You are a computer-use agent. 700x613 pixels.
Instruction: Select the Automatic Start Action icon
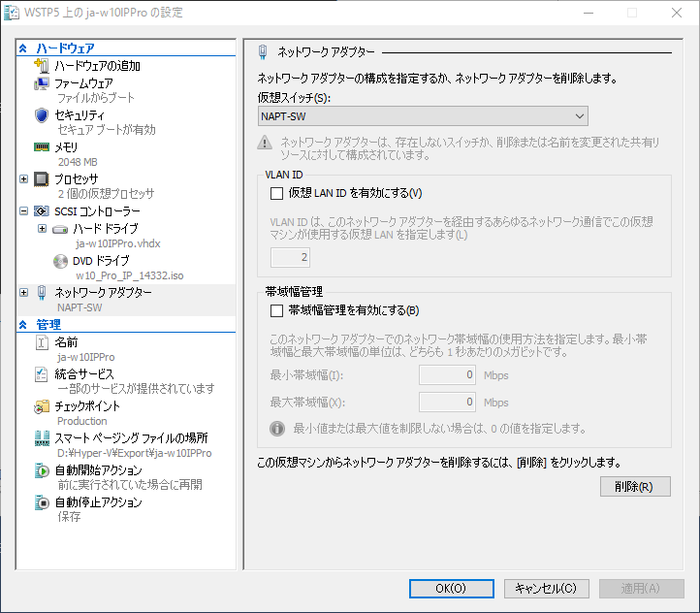click(42, 470)
